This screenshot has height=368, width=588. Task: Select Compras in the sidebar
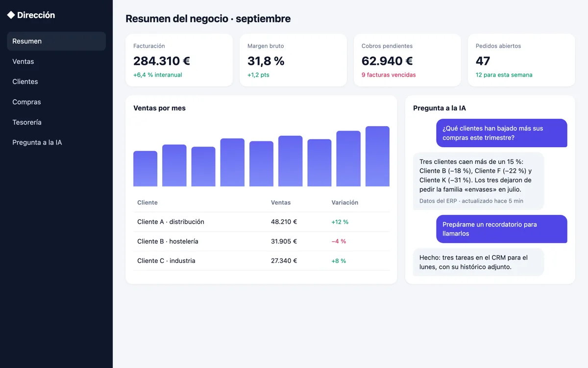click(56, 102)
